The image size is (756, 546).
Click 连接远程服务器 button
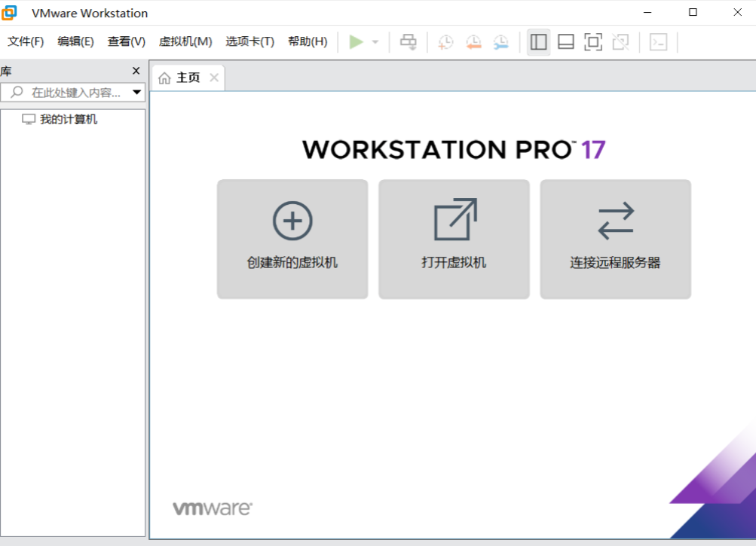point(615,239)
